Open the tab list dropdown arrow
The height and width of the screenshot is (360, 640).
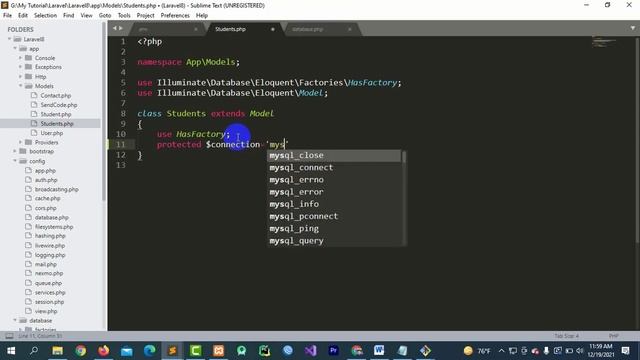pos(633,28)
